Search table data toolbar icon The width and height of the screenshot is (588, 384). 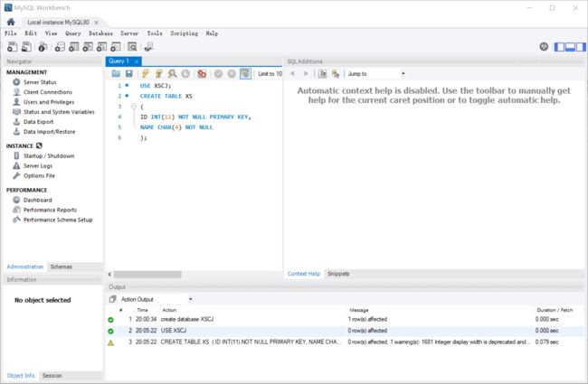click(132, 47)
